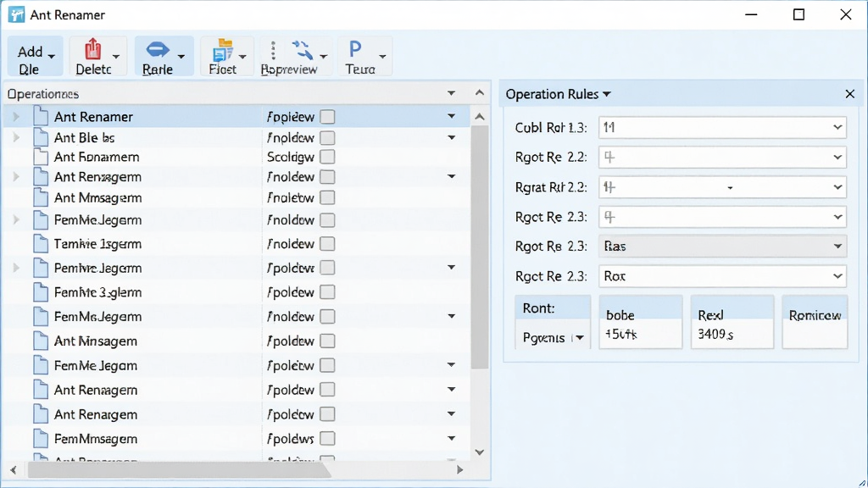Image resolution: width=868 pixels, height=488 pixels.
Task: Click the blue arrows icon above Bopreview
Action: point(303,50)
